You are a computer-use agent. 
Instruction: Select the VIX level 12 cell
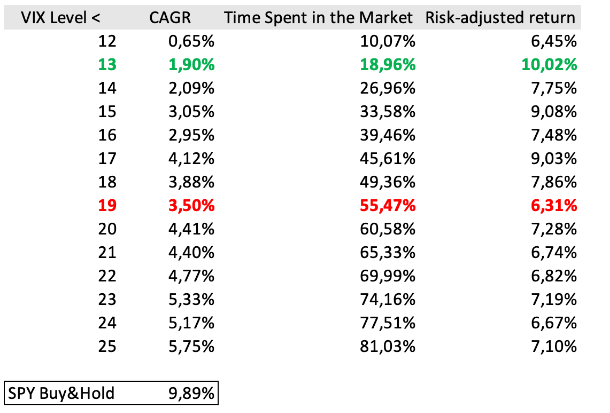[107, 42]
